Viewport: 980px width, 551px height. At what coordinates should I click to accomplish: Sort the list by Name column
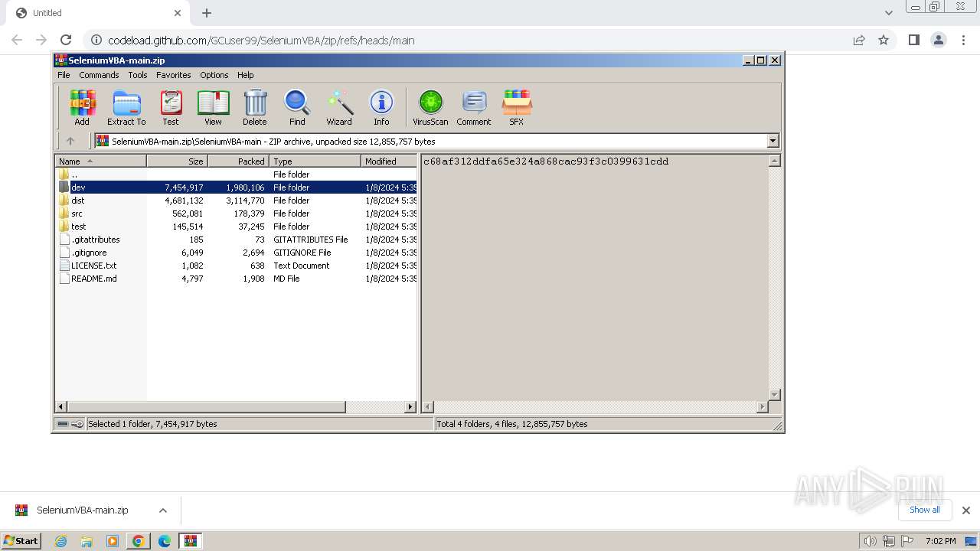(101, 161)
